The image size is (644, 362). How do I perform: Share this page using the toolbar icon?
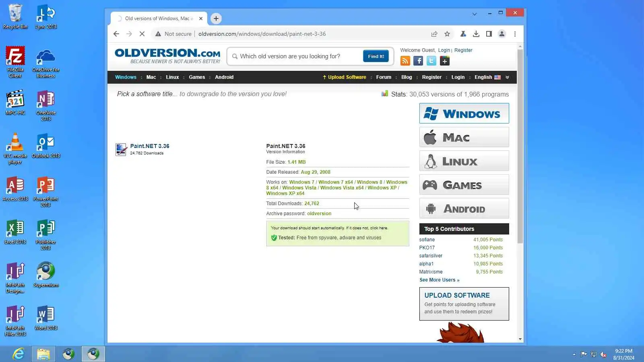[434, 34]
